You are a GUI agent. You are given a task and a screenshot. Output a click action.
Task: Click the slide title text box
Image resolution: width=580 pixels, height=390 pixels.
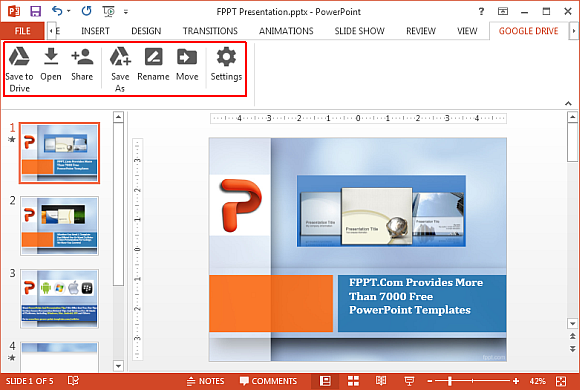coord(422,303)
